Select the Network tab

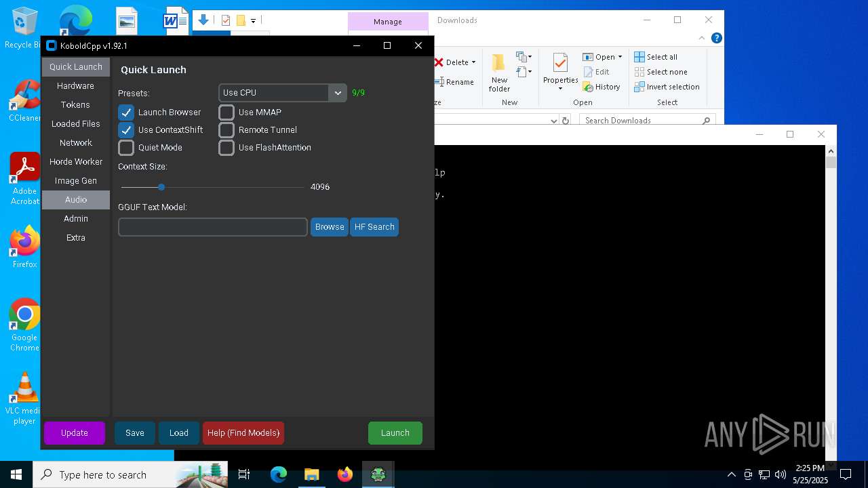[76, 143]
